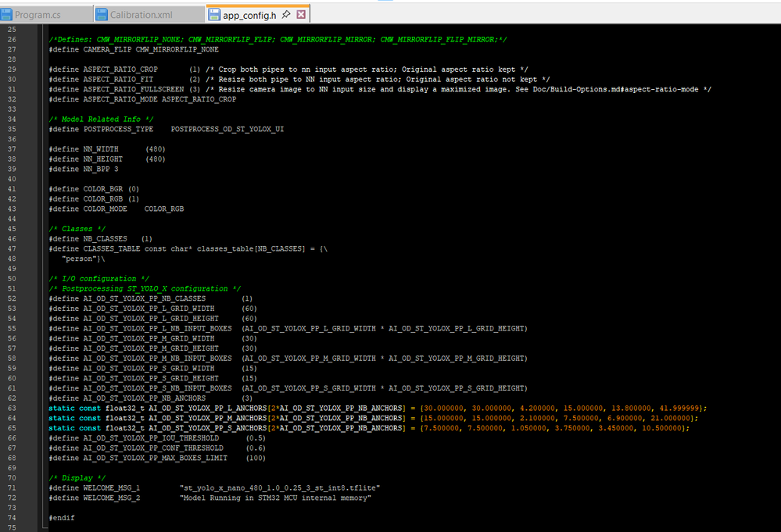This screenshot has width=781, height=532.
Task: Click the CLASSES_TABLE define line
Action: [188, 248]
